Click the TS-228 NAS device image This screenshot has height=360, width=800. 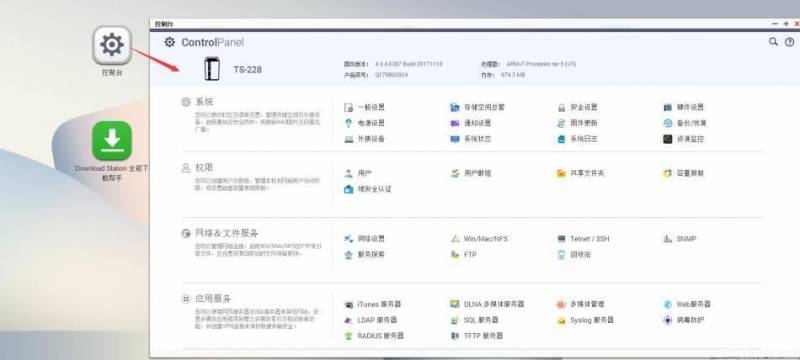click(212, 69)
